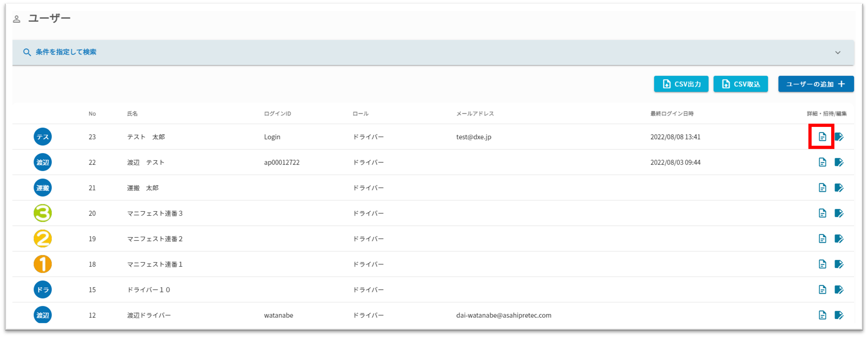Click the ユーザー page title
This screenshot has width=868, height=337.
[x=49, y=18]
